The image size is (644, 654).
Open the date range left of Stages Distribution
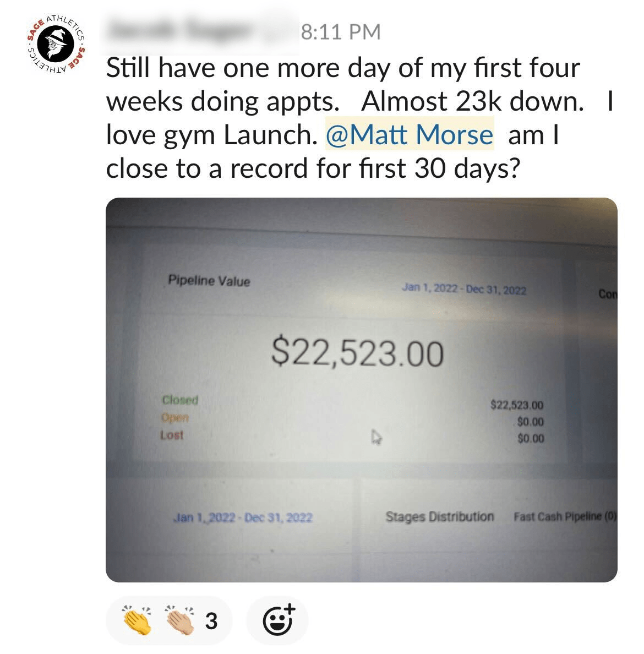pos(243,517)
